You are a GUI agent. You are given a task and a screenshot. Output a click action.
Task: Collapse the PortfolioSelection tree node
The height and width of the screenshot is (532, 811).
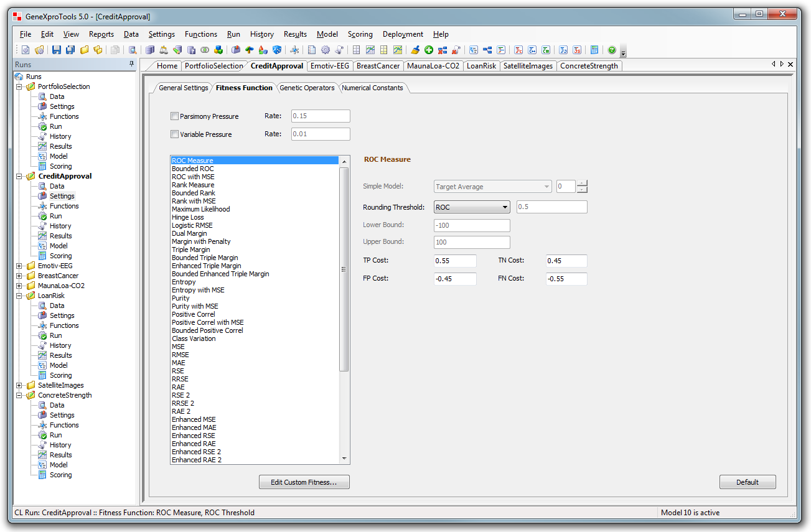pos(19,86)
